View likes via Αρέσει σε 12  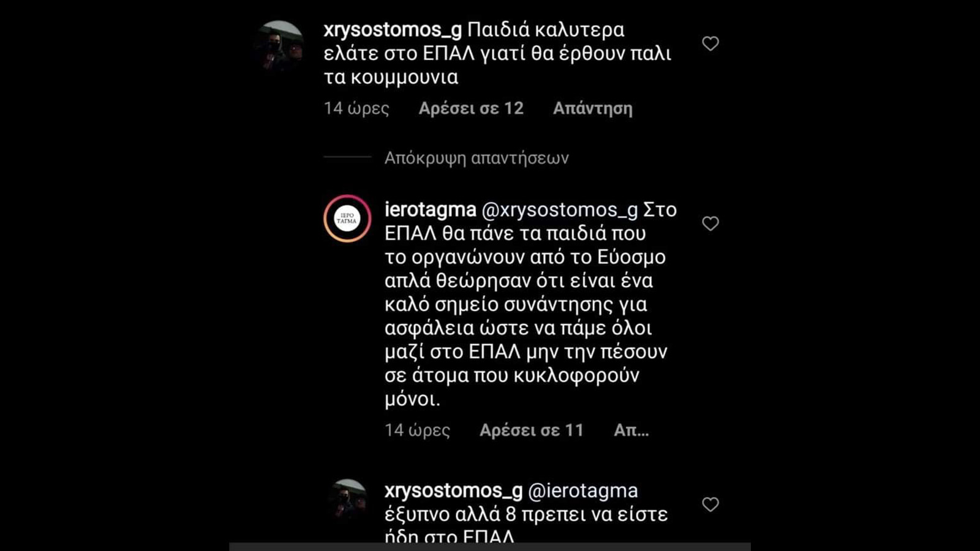coord(472,108)
